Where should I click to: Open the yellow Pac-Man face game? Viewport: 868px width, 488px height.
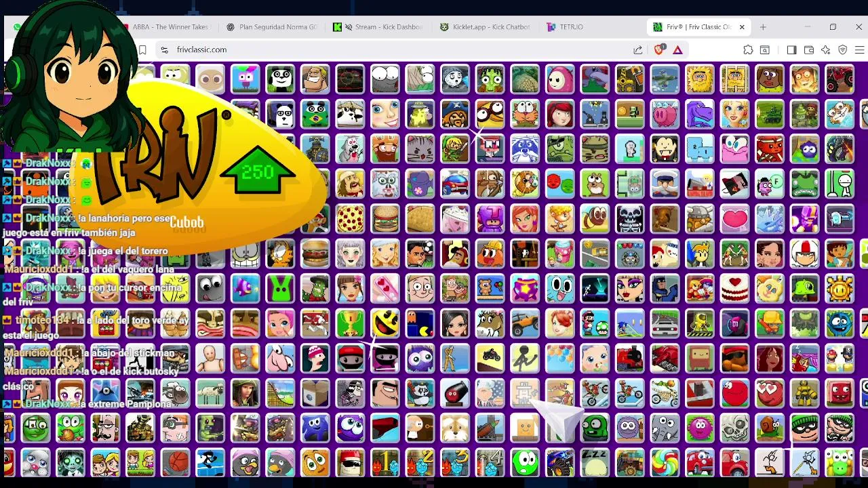tap(385, 323)
